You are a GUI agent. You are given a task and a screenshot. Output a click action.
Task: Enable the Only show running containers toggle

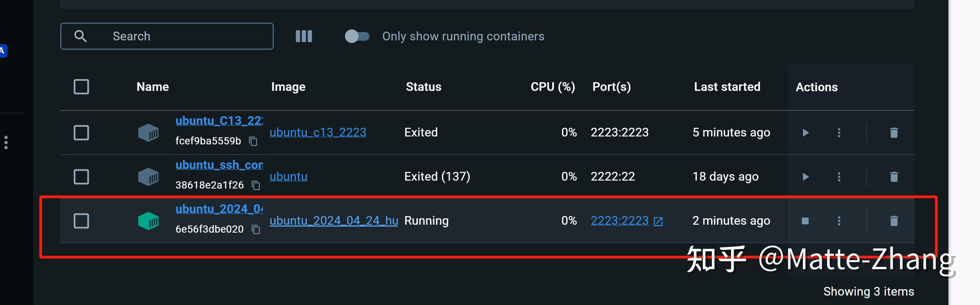[x=357, y=36]
